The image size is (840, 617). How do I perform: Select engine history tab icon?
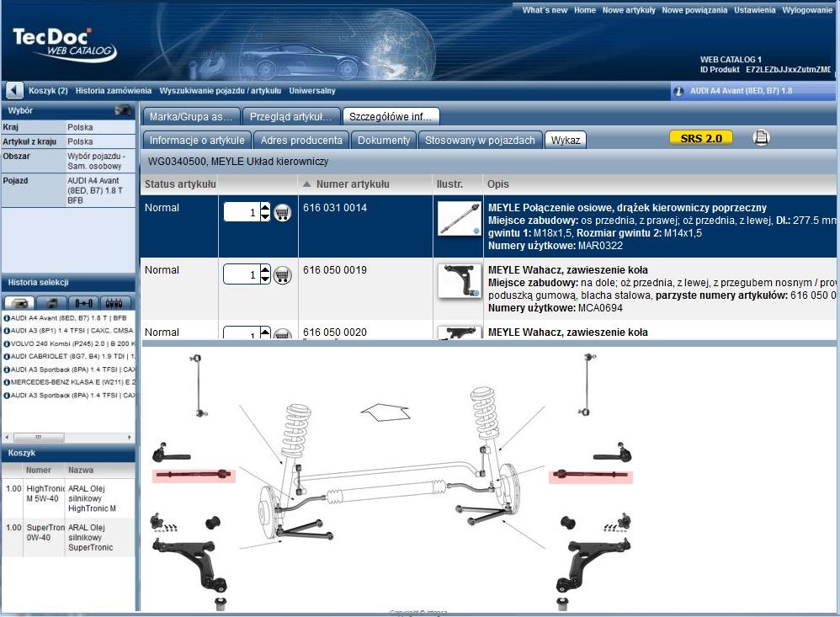point(114,303)
